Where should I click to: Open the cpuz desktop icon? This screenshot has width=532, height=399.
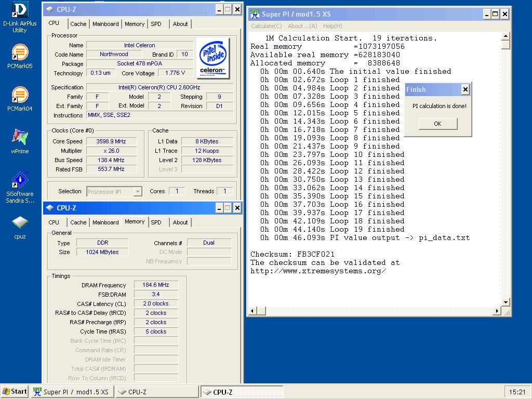[x=20, y=228]
